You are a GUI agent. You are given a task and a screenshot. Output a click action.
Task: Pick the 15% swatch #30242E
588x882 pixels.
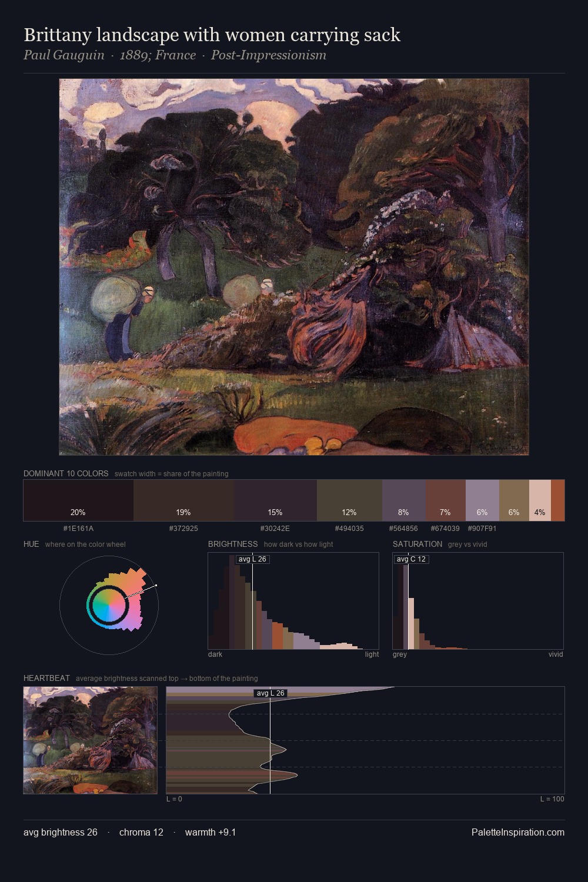pos(275,500)
